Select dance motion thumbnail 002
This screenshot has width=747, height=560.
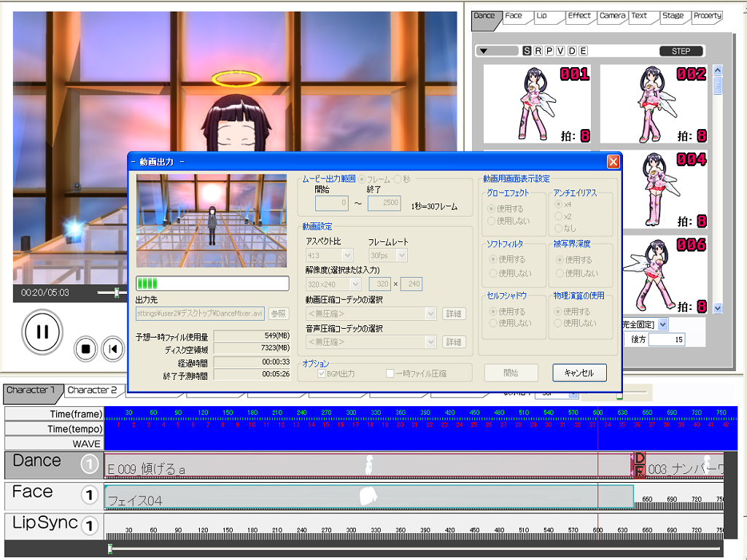[653, 104]
